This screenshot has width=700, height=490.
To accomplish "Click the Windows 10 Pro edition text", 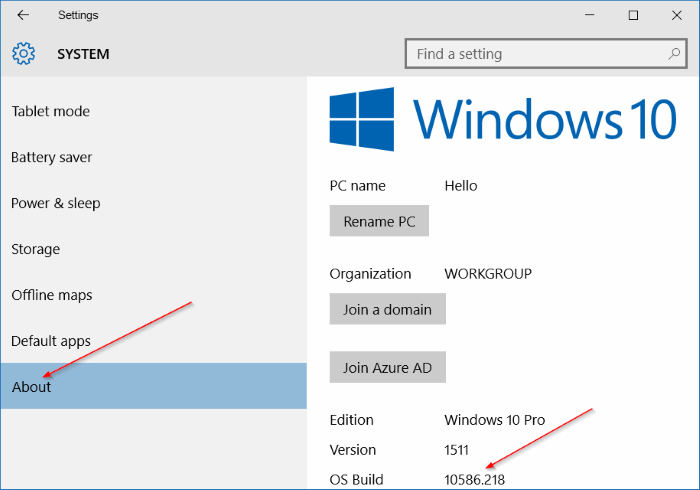I will pos(495,420).
